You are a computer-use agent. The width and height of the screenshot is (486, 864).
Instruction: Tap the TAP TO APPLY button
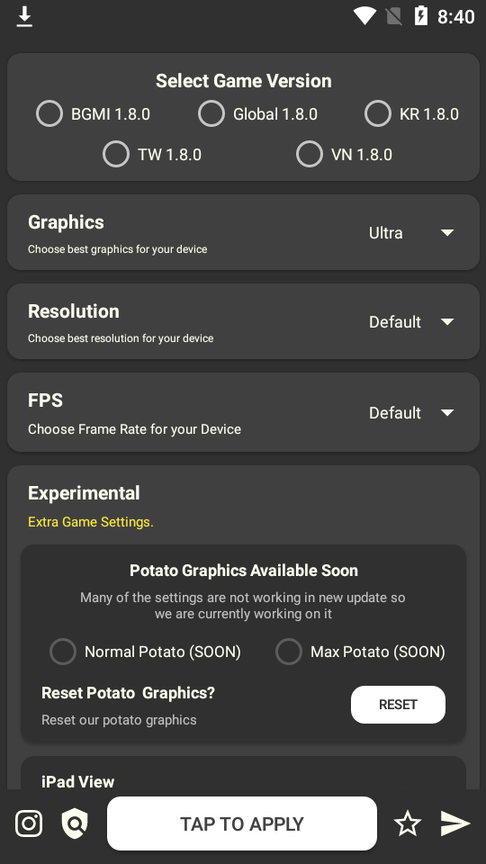click(x=242, y=824)
